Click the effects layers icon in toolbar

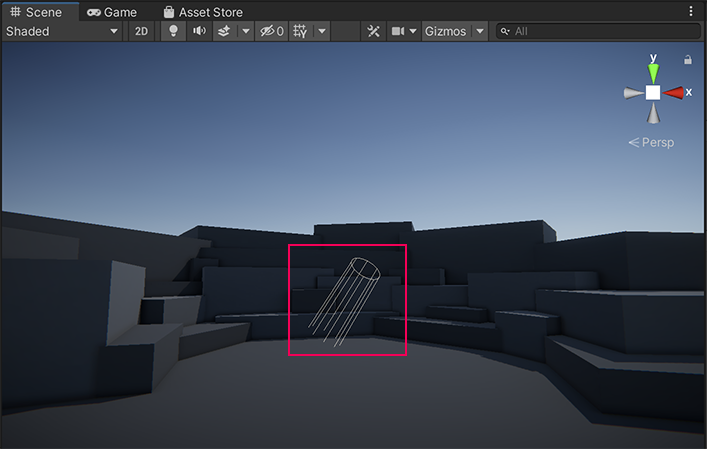click(x=225, y=31)
